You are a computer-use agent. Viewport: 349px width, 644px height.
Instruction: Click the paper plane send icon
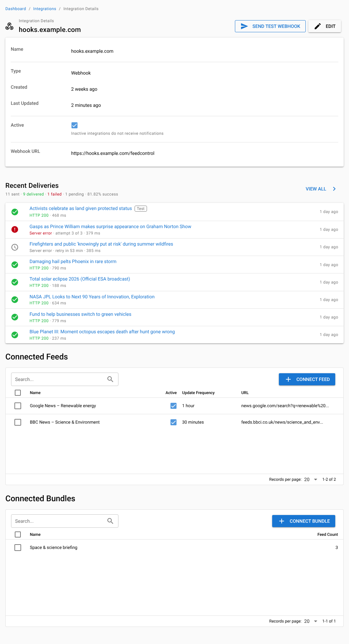(x=244, y=26)
